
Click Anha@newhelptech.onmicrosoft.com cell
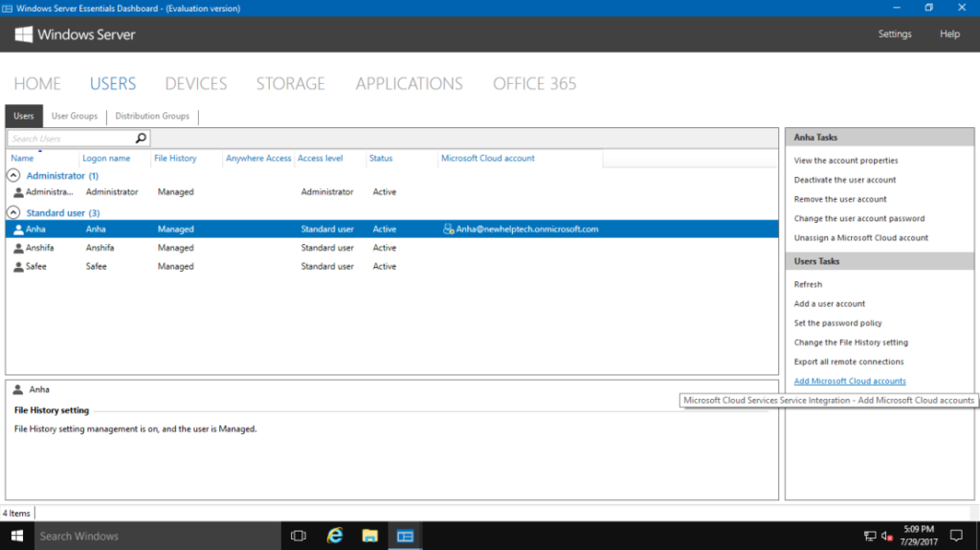527,230
